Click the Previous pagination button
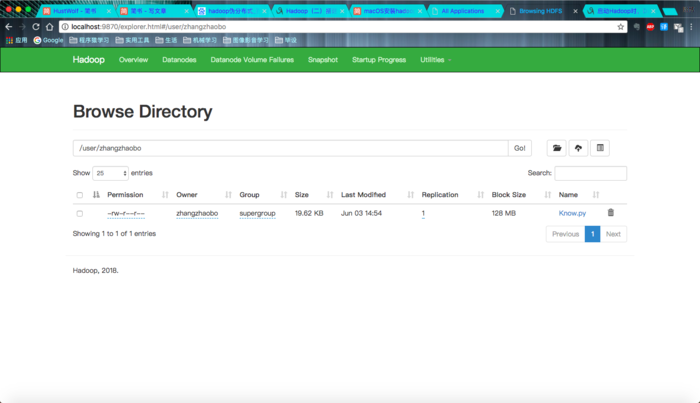700x403 pixels. [565, 234]
